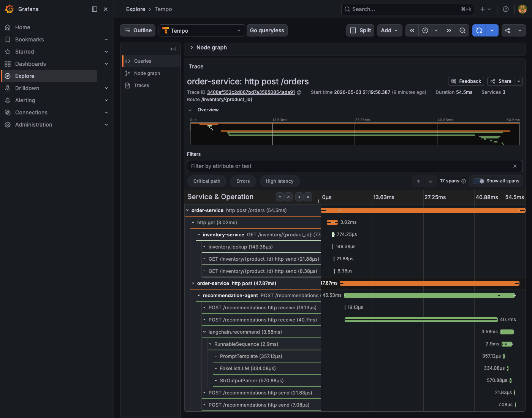Collapse all spans with double up chevron
532x418 pixels.
[x=308, y=197]
